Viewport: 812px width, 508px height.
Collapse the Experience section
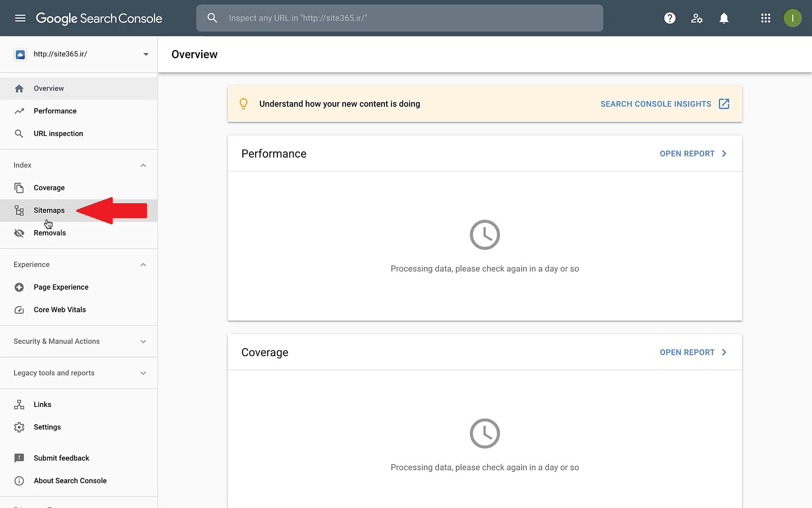(x=143, y=265)
